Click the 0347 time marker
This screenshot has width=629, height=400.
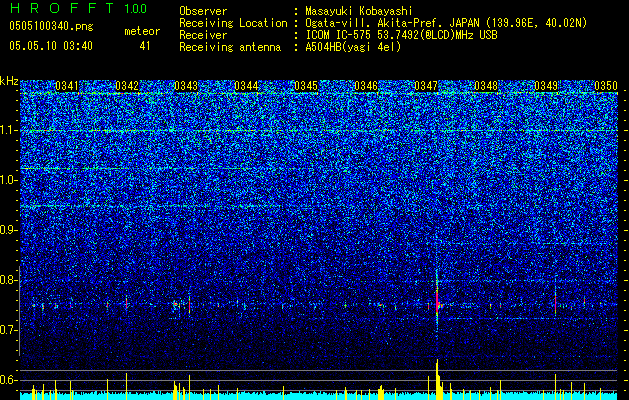pyautogui.click(x=426, y=86)
